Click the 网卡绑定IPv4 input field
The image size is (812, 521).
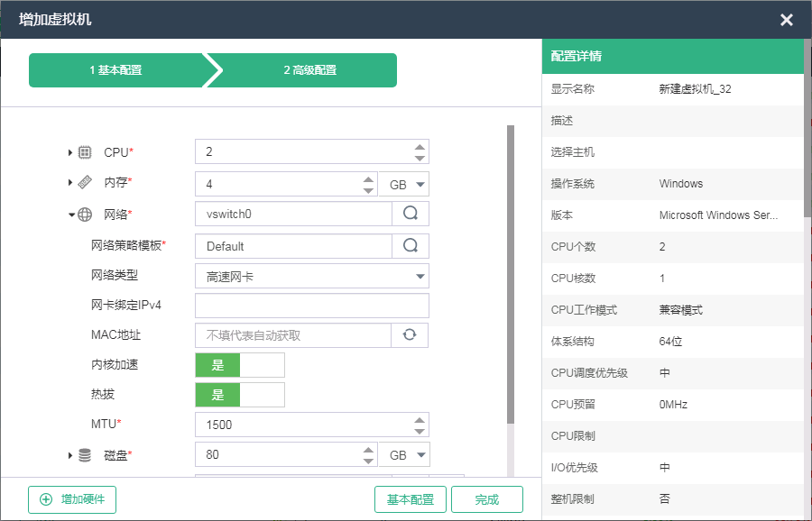pos(311,306)
